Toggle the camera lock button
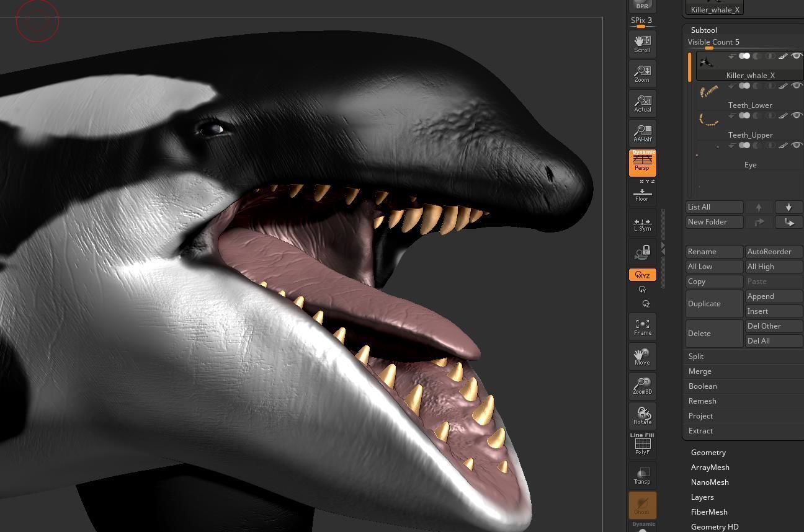804x532 pixels. coord(642,252)
